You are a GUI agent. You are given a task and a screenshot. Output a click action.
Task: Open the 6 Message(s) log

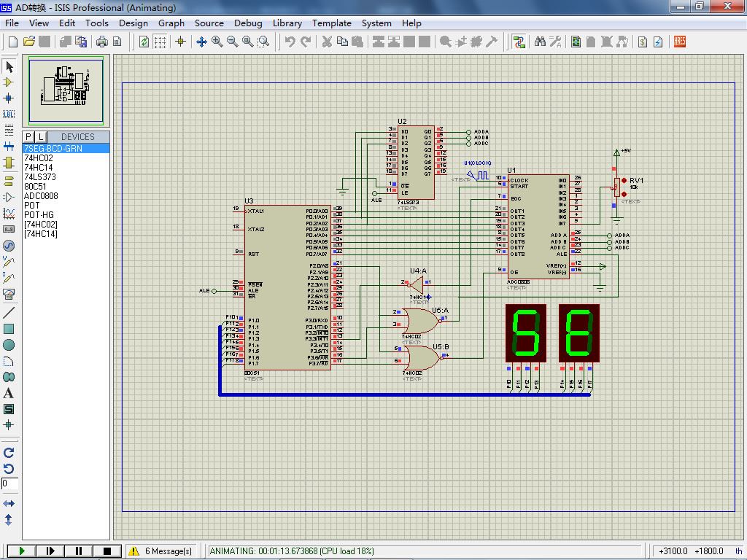click(161, 551)
